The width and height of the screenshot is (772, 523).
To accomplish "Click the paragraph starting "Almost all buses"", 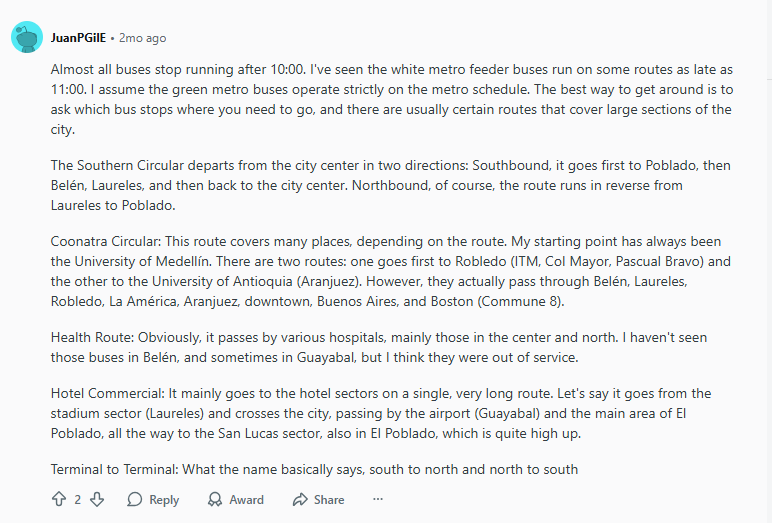I will pos(392,100).
